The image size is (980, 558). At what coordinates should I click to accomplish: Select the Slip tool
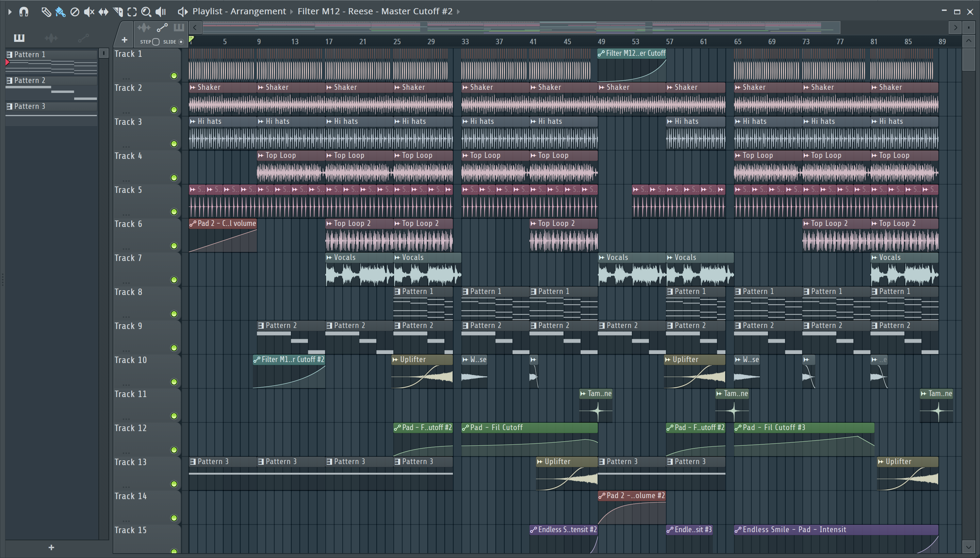103,12
